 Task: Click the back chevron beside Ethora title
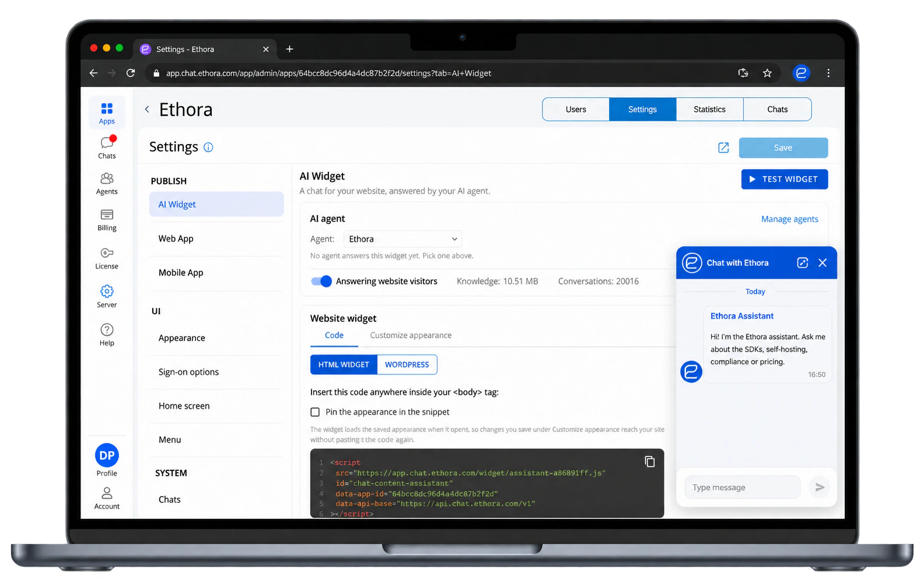pyautogui.click(x=147, y=109)
